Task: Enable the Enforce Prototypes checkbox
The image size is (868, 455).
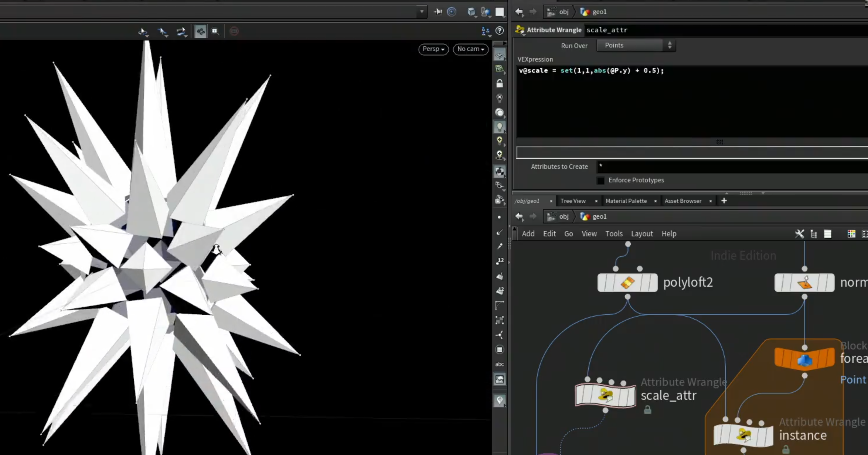Action: click(x=600, y=180)
